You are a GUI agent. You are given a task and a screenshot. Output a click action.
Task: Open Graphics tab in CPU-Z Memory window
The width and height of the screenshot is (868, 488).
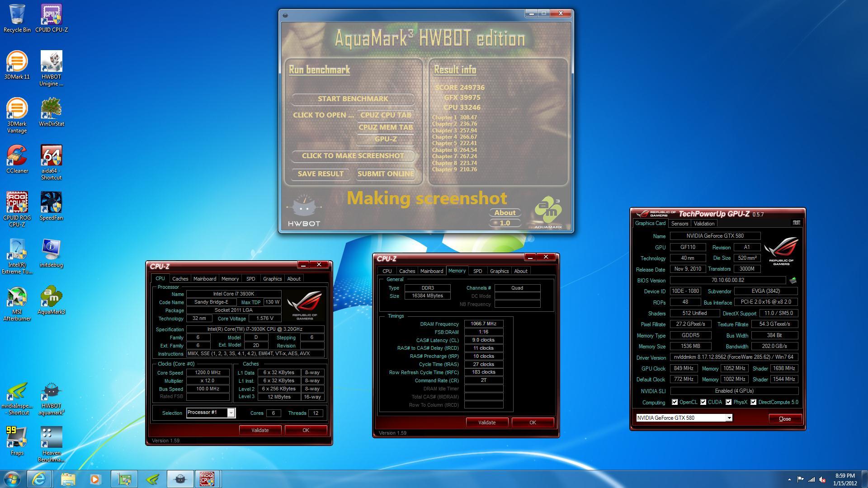click(499, 271)
